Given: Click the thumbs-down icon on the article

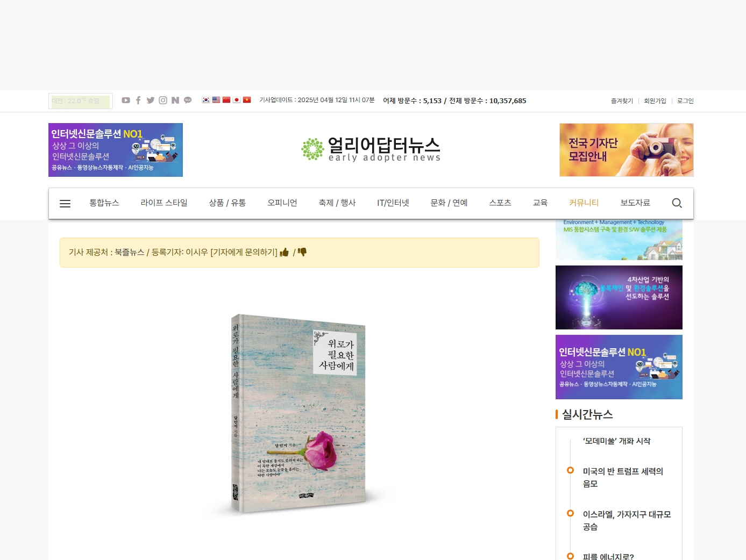Looking at the screenshot, I should click(x=302, y=252).
